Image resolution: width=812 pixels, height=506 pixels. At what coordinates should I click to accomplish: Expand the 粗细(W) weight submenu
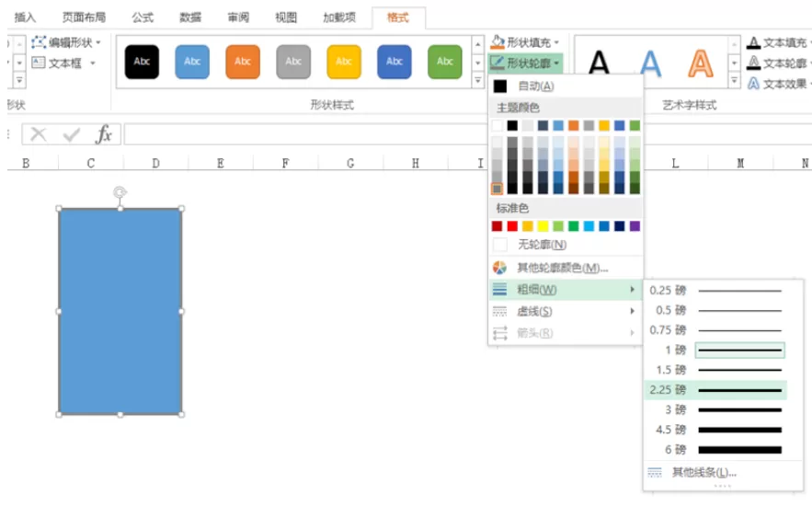point(566,290)
